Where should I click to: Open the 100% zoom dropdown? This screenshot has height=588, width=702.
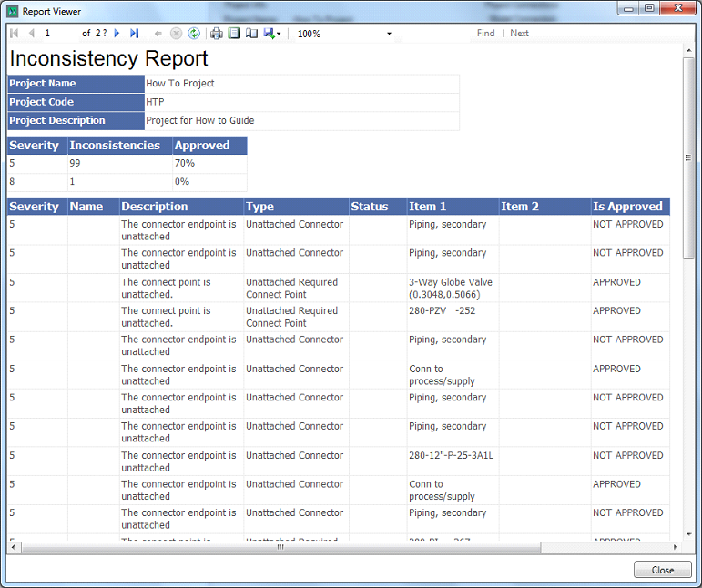point(389,34)
